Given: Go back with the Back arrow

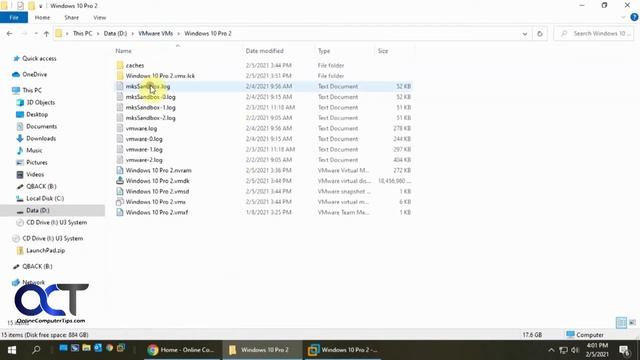Looking at the screenshot, I should coord(9,33).
